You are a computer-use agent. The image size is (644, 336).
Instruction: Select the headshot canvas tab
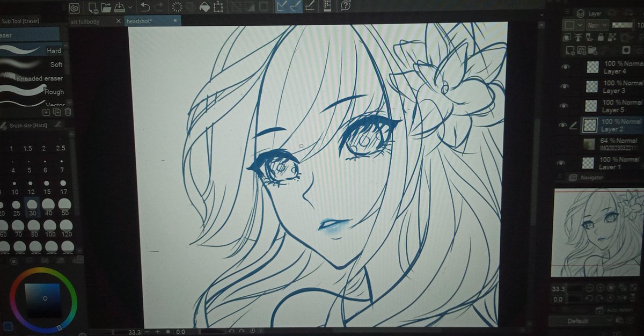152,20
